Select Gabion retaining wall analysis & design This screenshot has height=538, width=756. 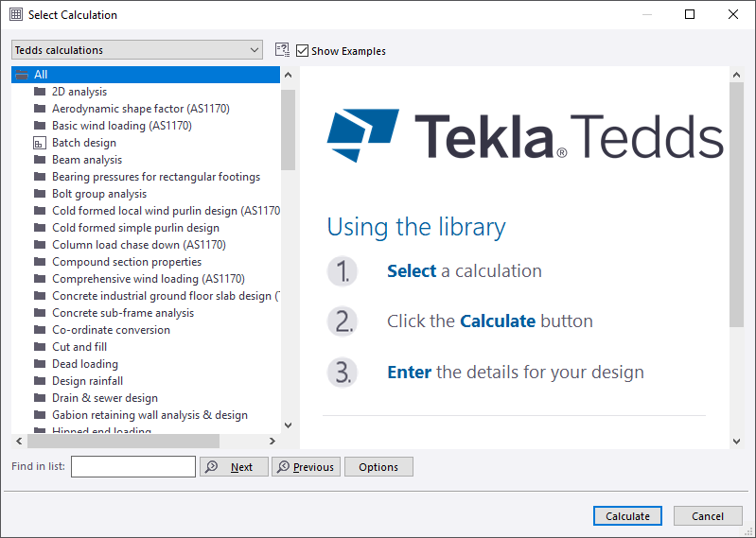click(x=149, y=415)
